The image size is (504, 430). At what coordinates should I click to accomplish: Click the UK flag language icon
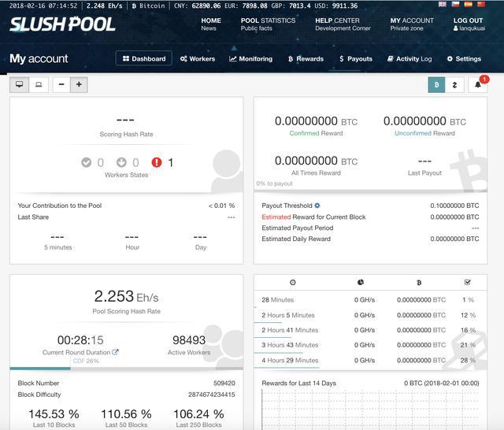(x=442, y=5)
